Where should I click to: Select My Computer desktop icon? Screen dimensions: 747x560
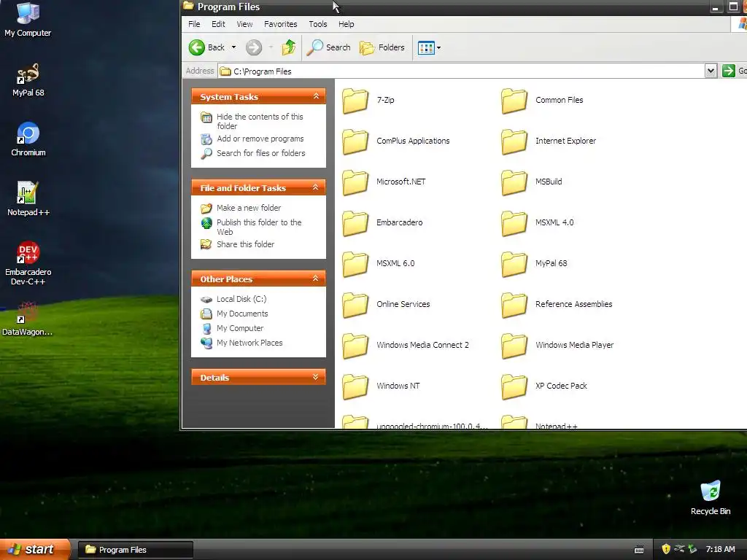[x=28, y=20]
